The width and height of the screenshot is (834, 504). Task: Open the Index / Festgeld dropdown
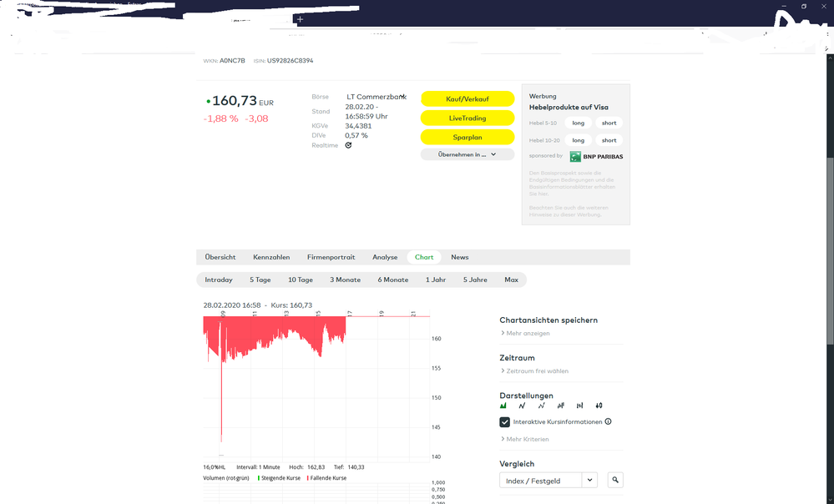(x=548, y=480)
